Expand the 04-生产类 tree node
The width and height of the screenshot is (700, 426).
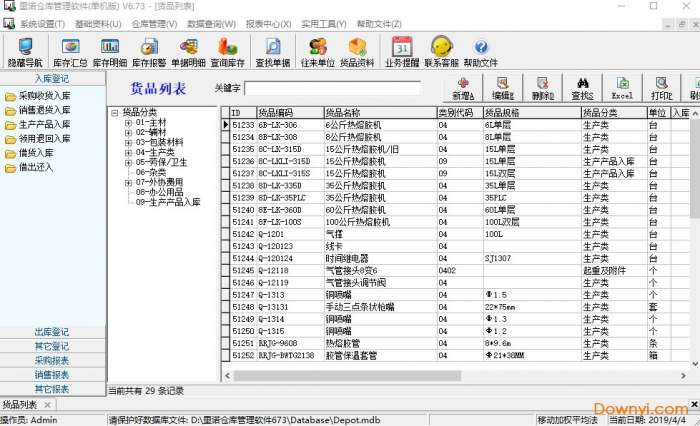pos(129,153)
